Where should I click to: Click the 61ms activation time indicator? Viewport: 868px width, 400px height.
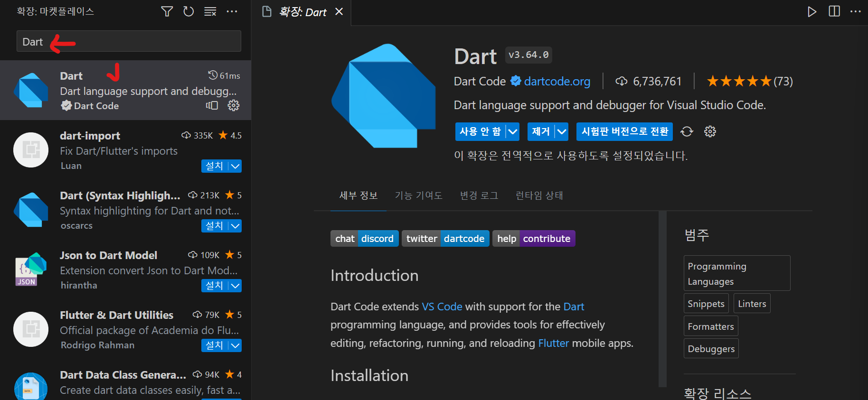(x=224, y=75)
